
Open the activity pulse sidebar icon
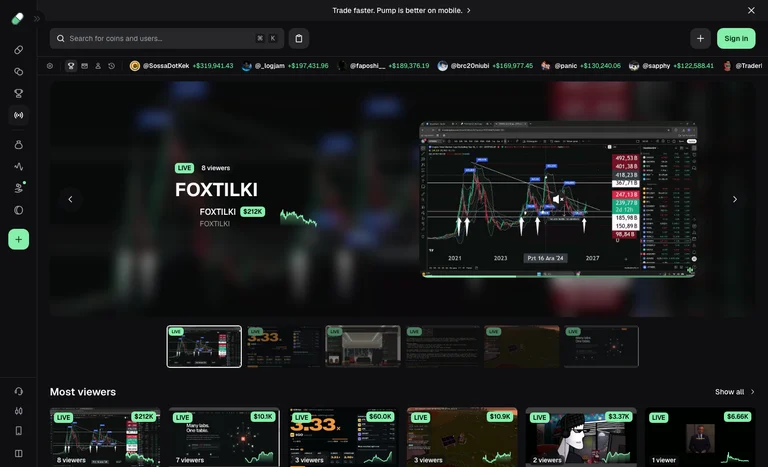tap(19, 167)
